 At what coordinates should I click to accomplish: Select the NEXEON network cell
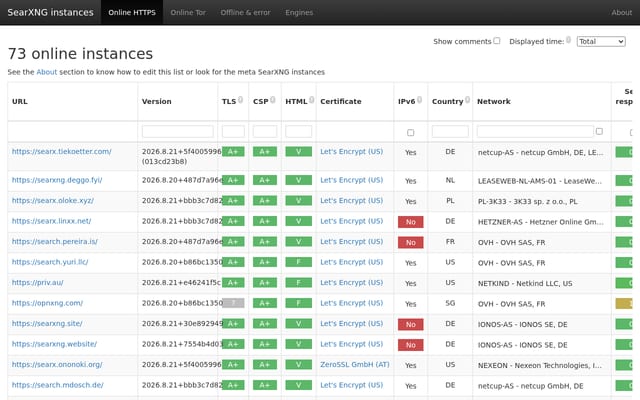pyautogui.click(x=540, y=365)
